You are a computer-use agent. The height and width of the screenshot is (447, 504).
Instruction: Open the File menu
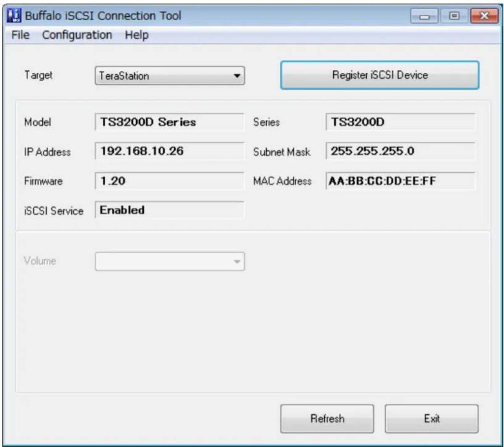point(20,35)
